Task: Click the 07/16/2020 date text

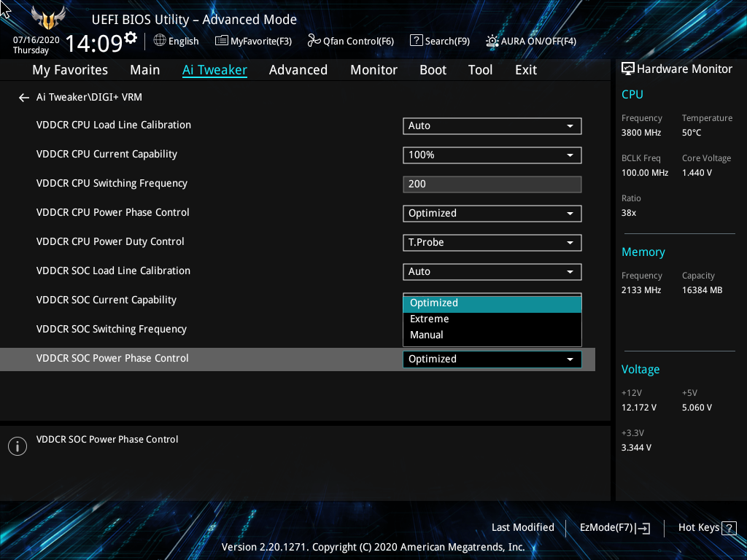Action: (36, 40)
